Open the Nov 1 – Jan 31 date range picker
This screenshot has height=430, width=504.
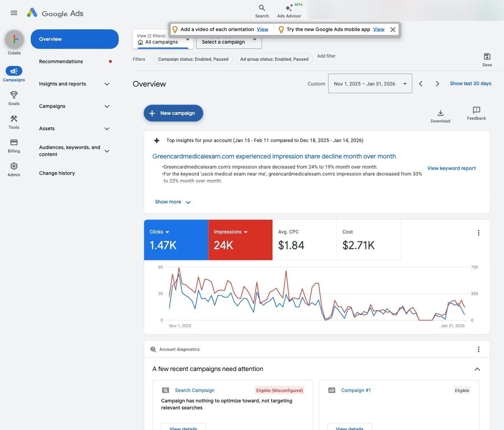370,83
